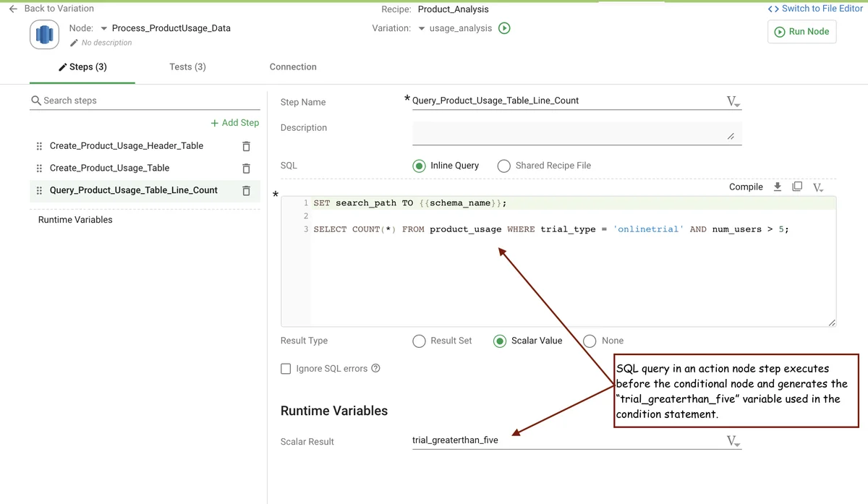Open the Connection tab
The image size is (868, 504).
tap(293, 67)
